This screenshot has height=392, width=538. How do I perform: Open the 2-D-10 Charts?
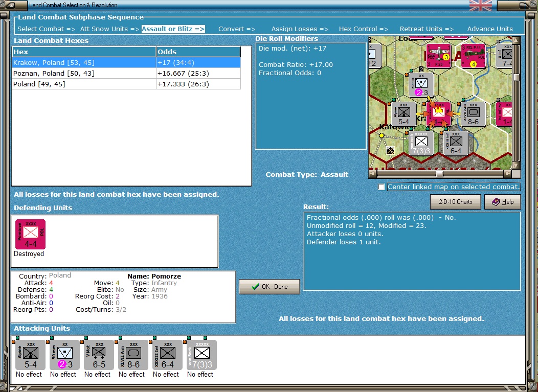[455, 202]
